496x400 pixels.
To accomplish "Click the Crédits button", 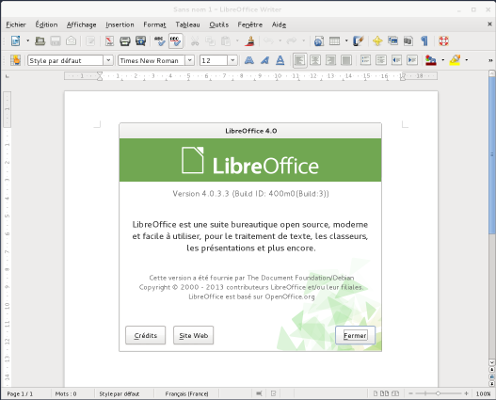I will [x=145, y=335].
